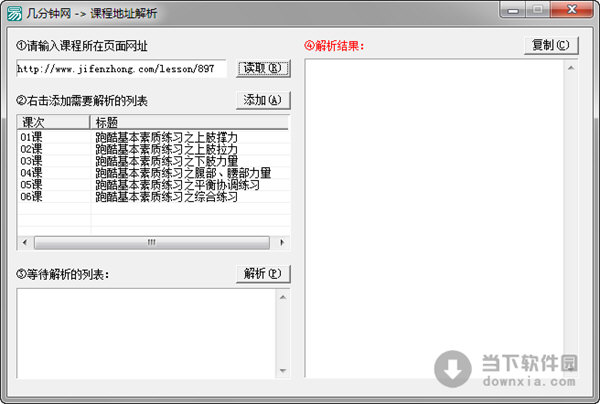Click title 跑酷基本素质练习之平衡协调练习
This screenshot has height=404, width=600.
pyautogui.click(x=177, y=184)
